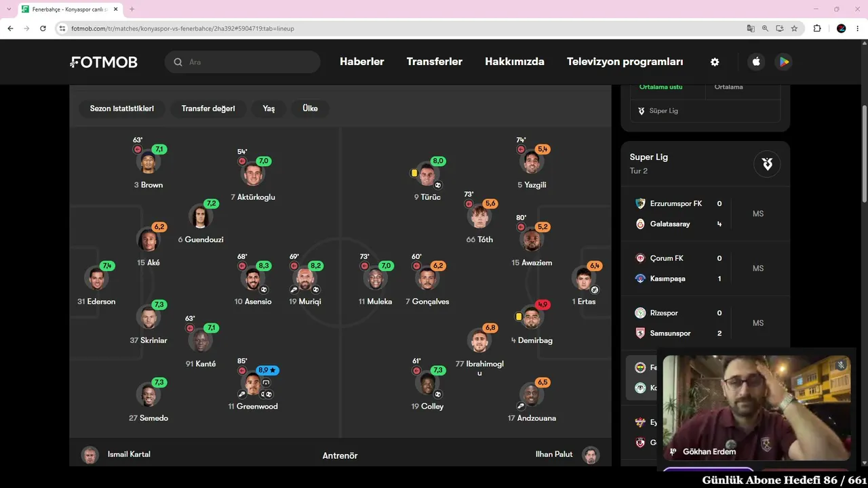
Task: Open the zoom magnifier icon in address bar
Action: click(x=765, y=28)
